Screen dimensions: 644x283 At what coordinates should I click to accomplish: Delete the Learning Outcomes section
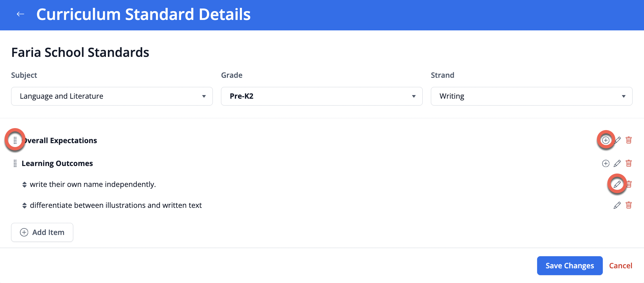[629, 163]
